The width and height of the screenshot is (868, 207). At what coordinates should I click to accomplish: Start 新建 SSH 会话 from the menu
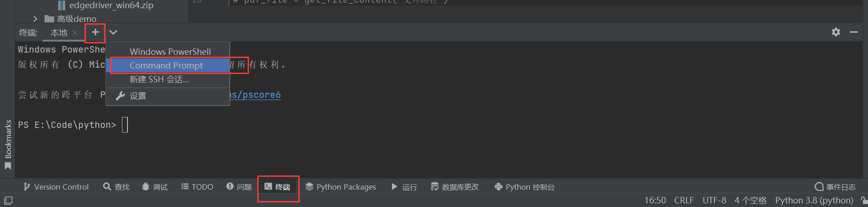(168, 79)
